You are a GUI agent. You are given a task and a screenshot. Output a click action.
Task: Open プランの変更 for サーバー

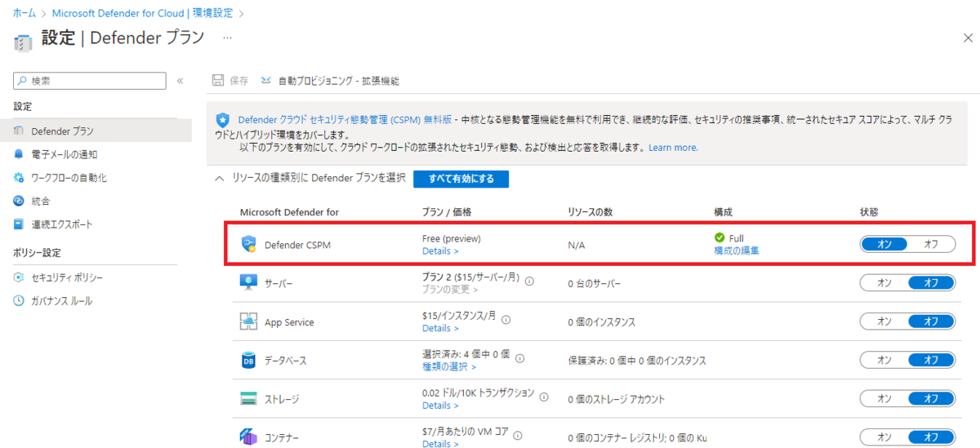click(450, 289)
